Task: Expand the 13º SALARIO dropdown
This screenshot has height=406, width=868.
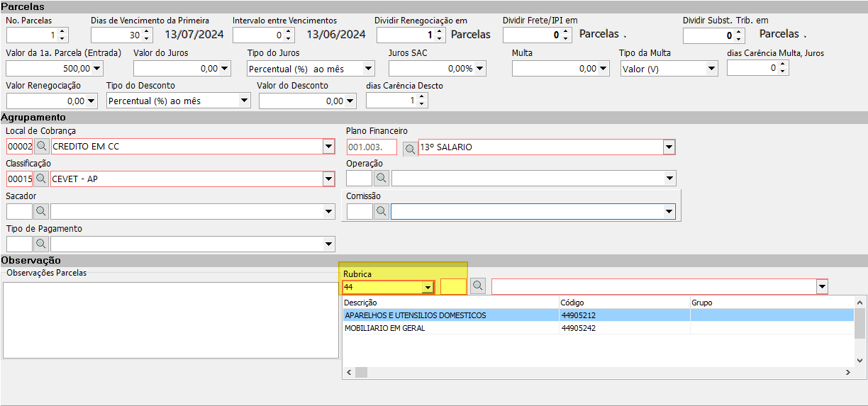Action: (x=668, y=147)
